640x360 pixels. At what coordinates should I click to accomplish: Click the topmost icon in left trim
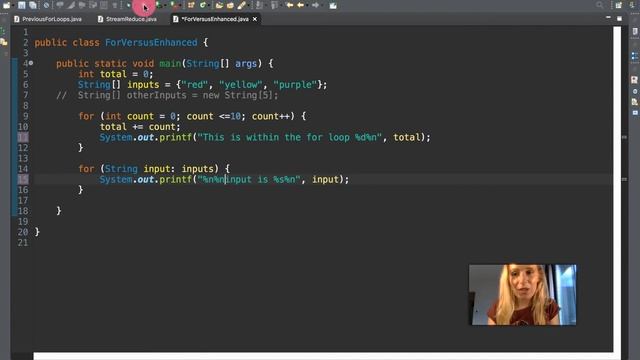click(x=3, y=31)
